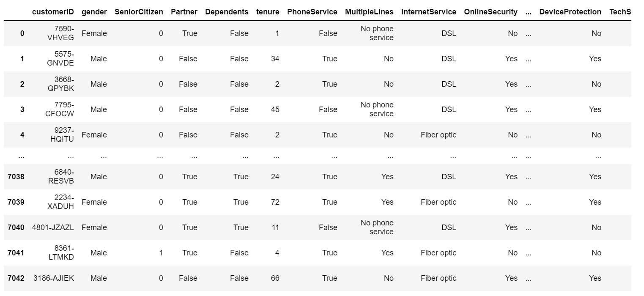This screenshot has width=644, height=296.
Task: Click the customerID column header
Action: 53,12
